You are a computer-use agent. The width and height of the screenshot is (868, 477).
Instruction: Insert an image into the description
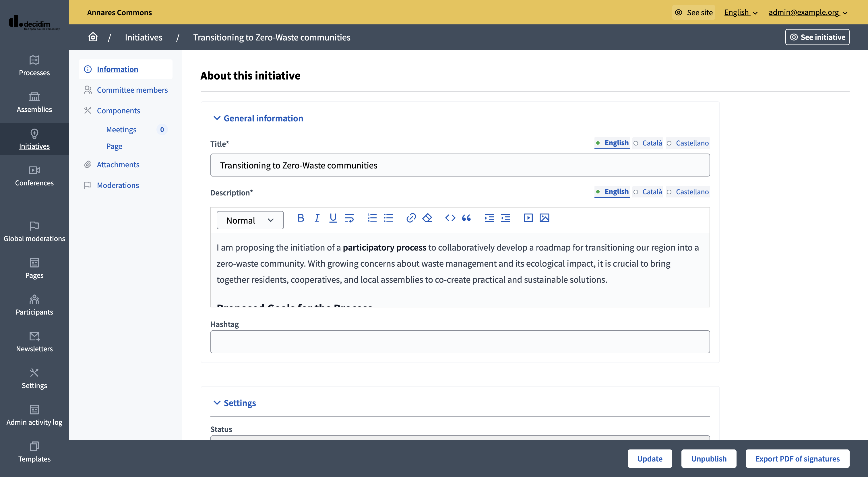tap(545, 218)
